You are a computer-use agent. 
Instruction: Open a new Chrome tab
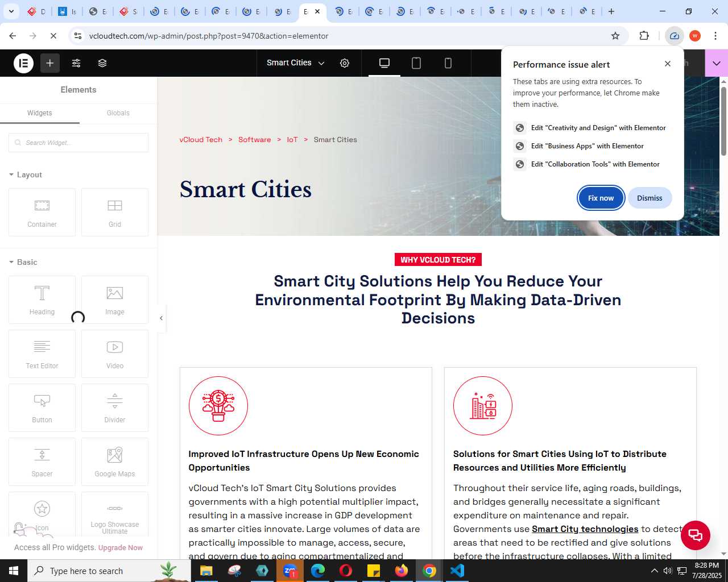point(611,11)
